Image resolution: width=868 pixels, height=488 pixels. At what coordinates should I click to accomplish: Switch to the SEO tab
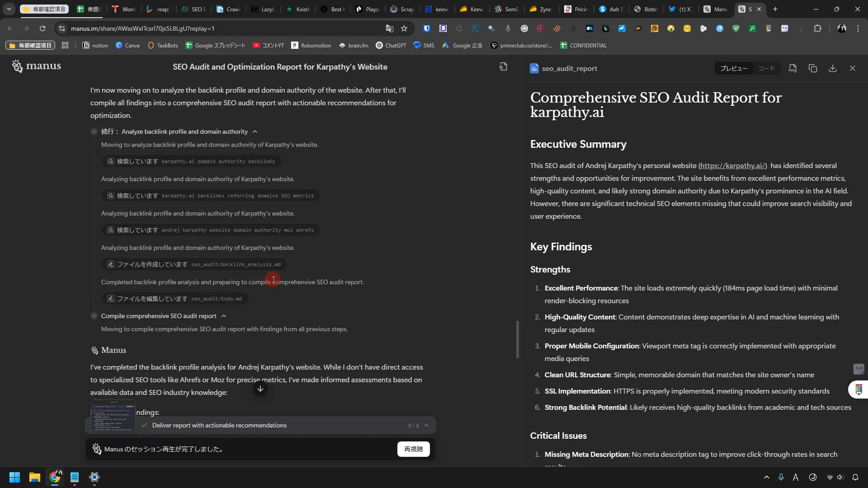193,9
